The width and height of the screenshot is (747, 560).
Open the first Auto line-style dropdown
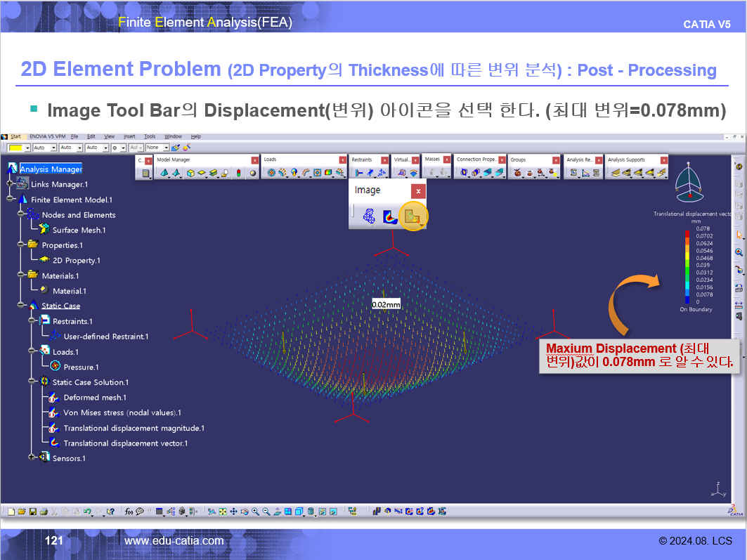click(x=53, y=148)
